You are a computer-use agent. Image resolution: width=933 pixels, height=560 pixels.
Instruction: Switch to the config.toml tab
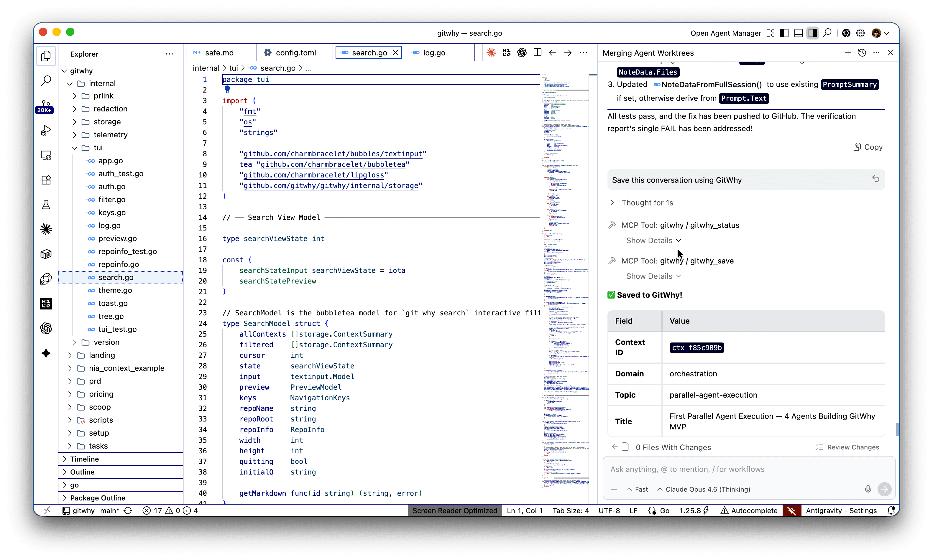tap(295, 53)
